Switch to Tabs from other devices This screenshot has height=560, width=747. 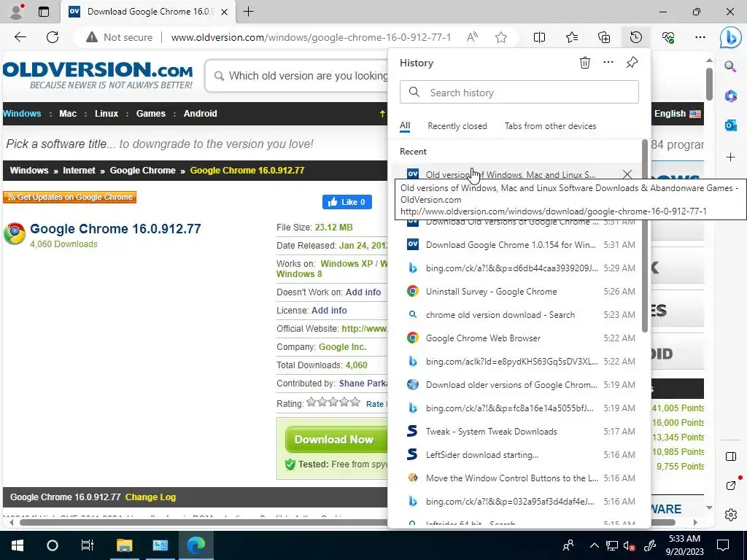pyautogui.click(x=550, y=125)
